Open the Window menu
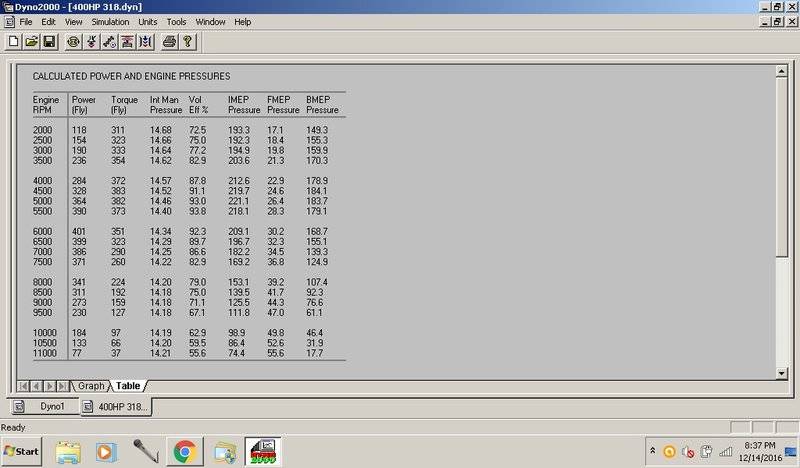The height and width of the screenshot is (468, 800). 210,22
